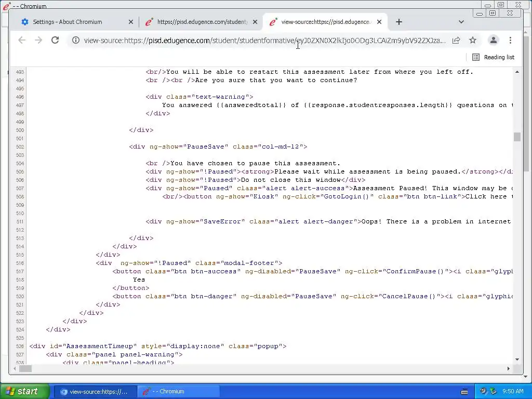Click 'GotoLogin()' in source line 508
532x399 pixels.
point(347,197)
